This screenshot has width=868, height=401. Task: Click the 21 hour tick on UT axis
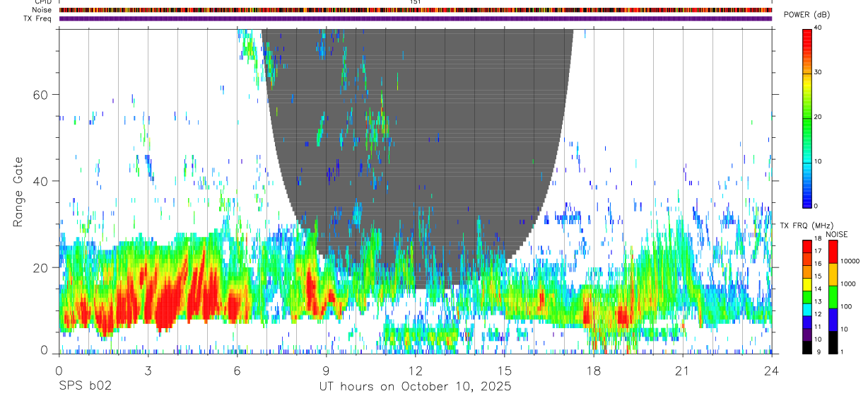pyautogui.click(x=682, y=370)
